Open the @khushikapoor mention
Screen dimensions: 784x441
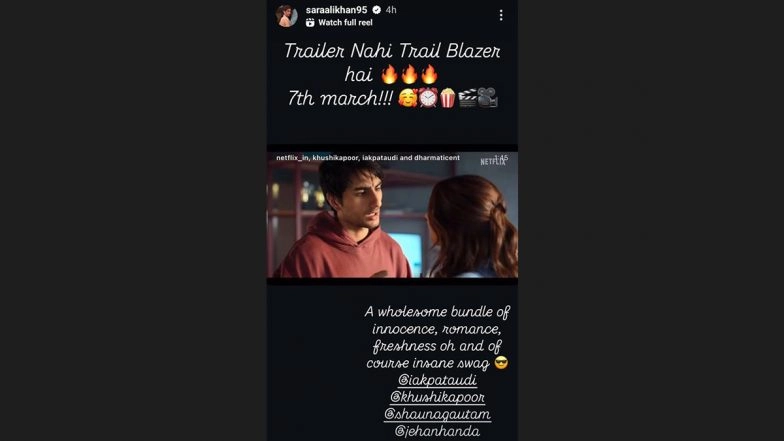tap(438, 397)
